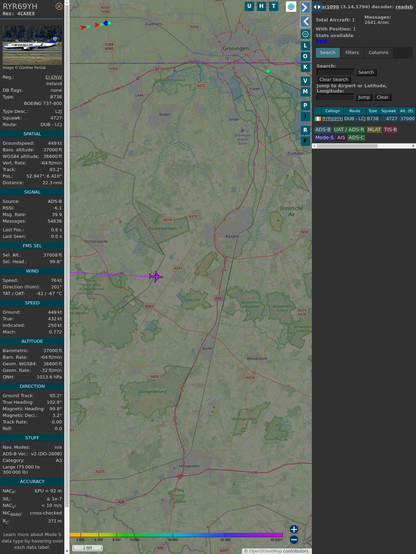The width and height of the screenshot is (416, 554).
Task: Click the Clear Search button
Action: tap(334, 79)
